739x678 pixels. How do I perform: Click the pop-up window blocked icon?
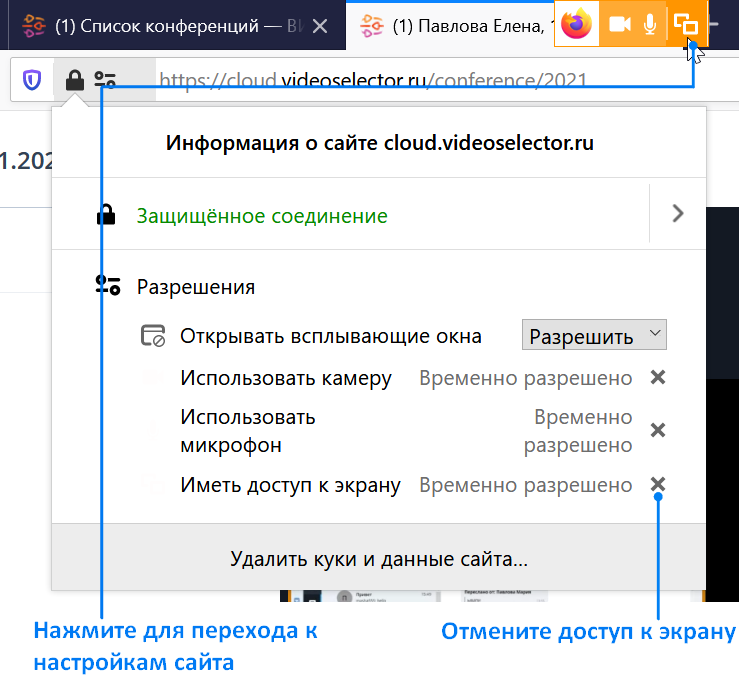153,335
